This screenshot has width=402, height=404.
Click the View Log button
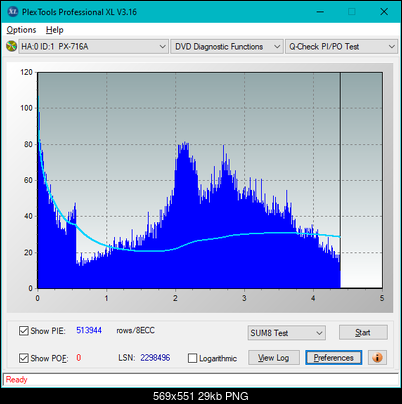274,358
